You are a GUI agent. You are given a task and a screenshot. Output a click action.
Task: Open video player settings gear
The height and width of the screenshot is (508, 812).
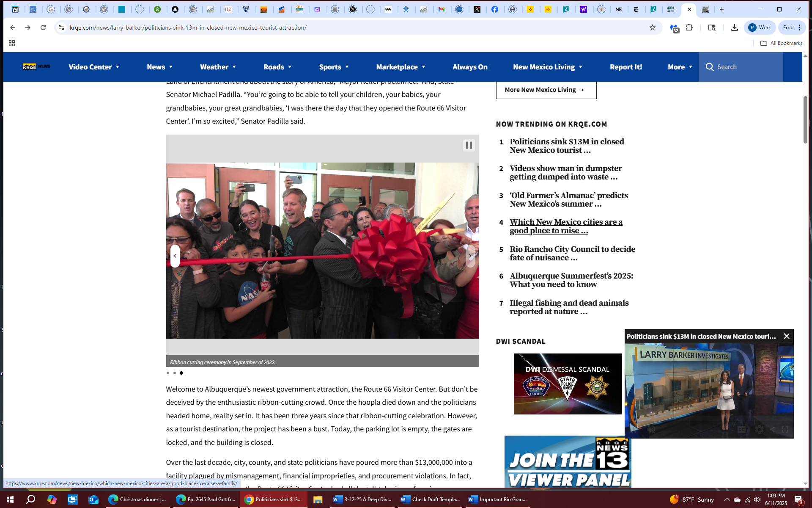(760, 430)
